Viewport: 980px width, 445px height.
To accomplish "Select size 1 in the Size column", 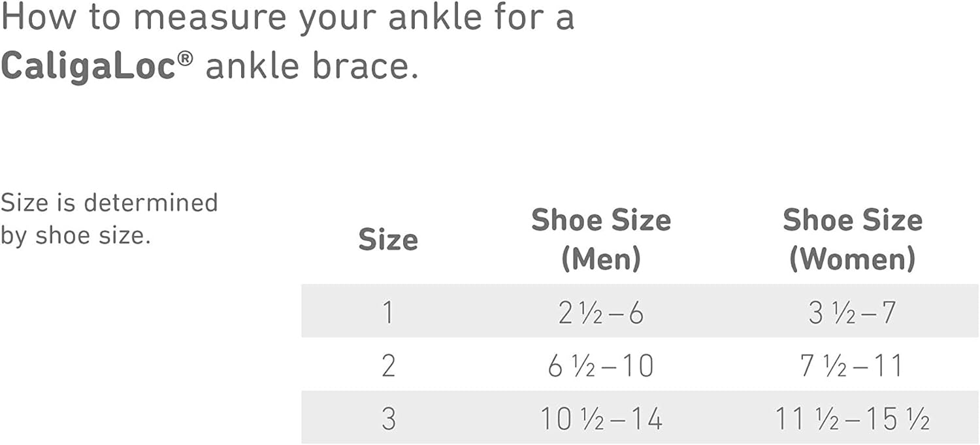I will pyautogui.click(x=388, y=312).
